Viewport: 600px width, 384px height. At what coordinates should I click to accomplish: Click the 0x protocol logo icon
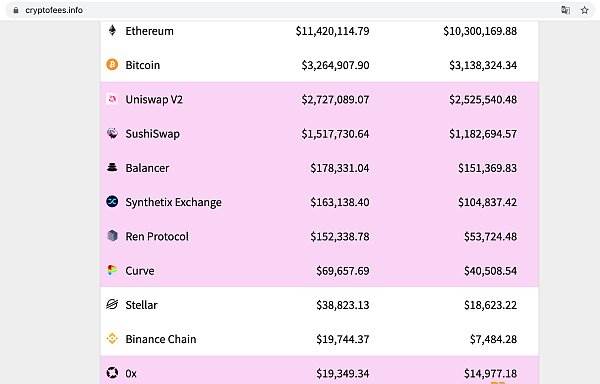point(112,373)
